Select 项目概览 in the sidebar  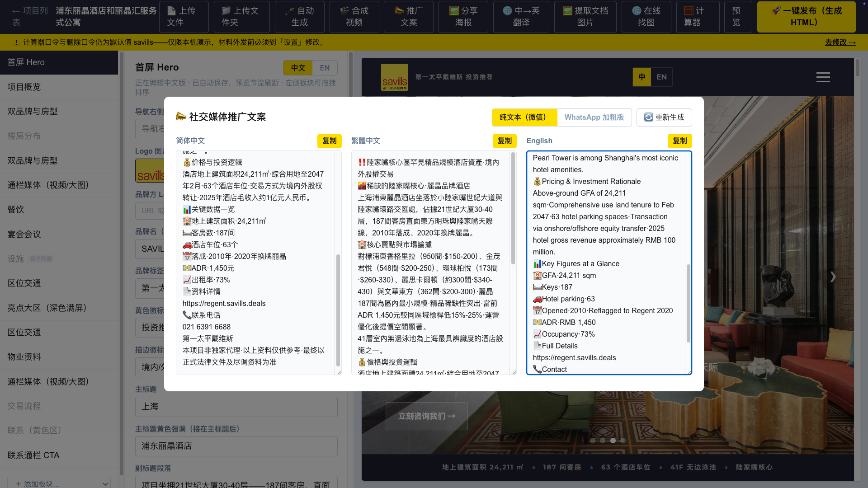(59, 87)
